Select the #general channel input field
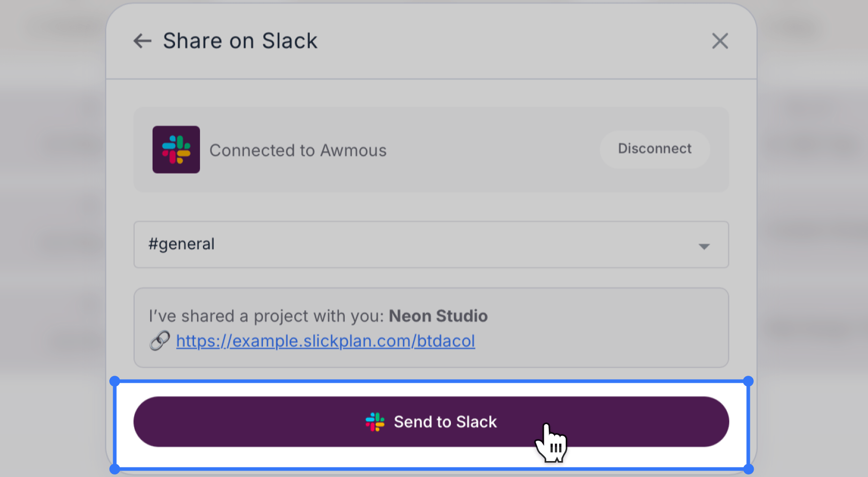 [349, 244]
